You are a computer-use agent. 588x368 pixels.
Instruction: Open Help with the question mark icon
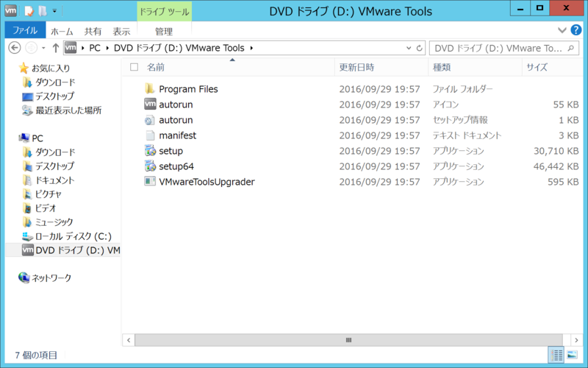click(576, 29)
